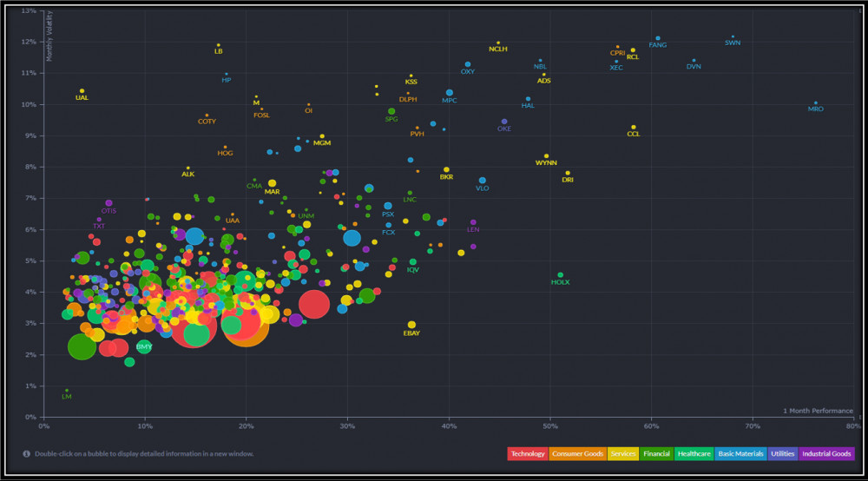Viewport: 868px width, 481px height.
Task: Select the HOLX bubble
Action: click(x=560, y=275)
